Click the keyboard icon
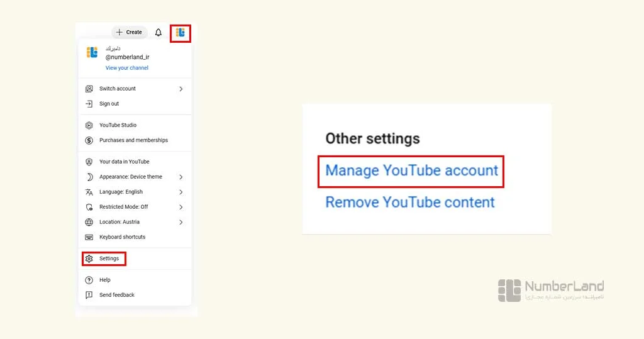The height and width of the screenshot is (339, 644). pyautogui.click(x=89, y=238)
